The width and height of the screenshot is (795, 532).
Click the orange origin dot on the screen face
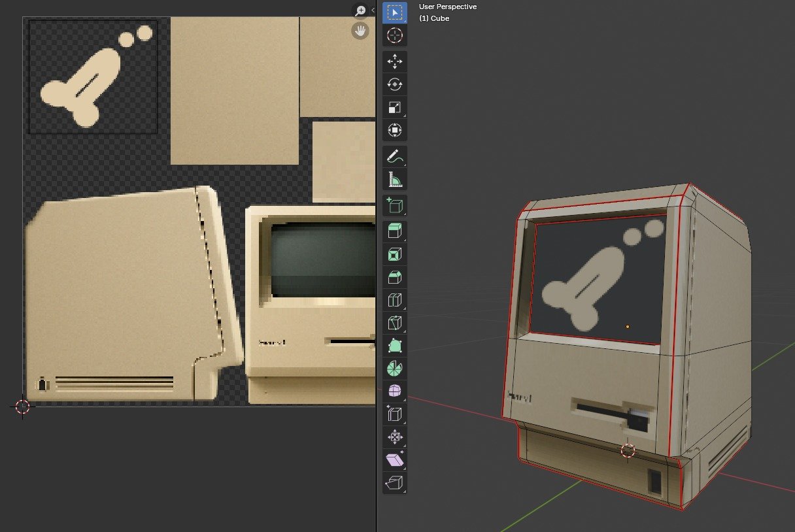coord(628,326)
